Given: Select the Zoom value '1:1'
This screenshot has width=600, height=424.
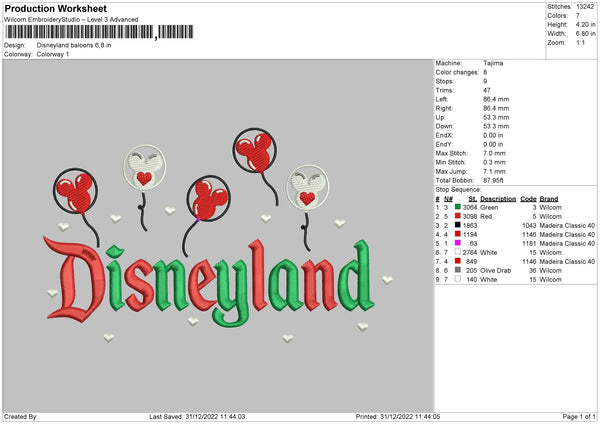Looking at the screenshot, I should point(580,43).
